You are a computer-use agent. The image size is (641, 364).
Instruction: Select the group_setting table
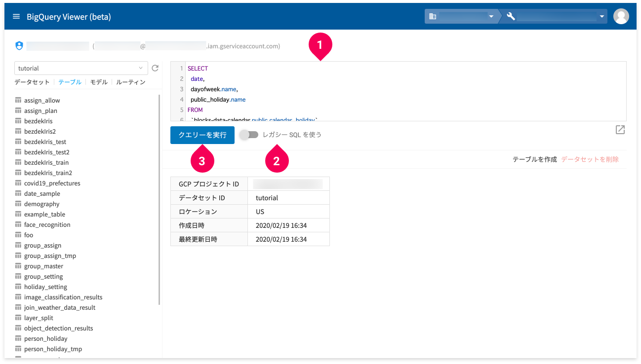[x=43, y=276]
